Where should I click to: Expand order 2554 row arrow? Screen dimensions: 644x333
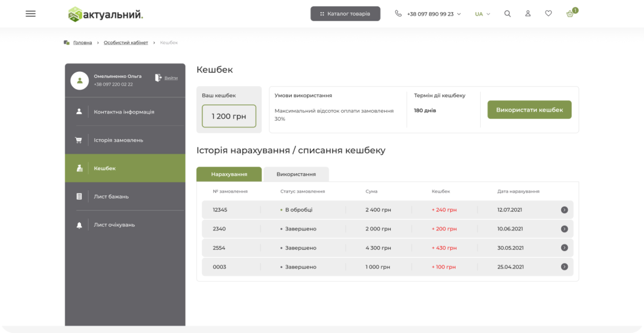tap(564, 248)
